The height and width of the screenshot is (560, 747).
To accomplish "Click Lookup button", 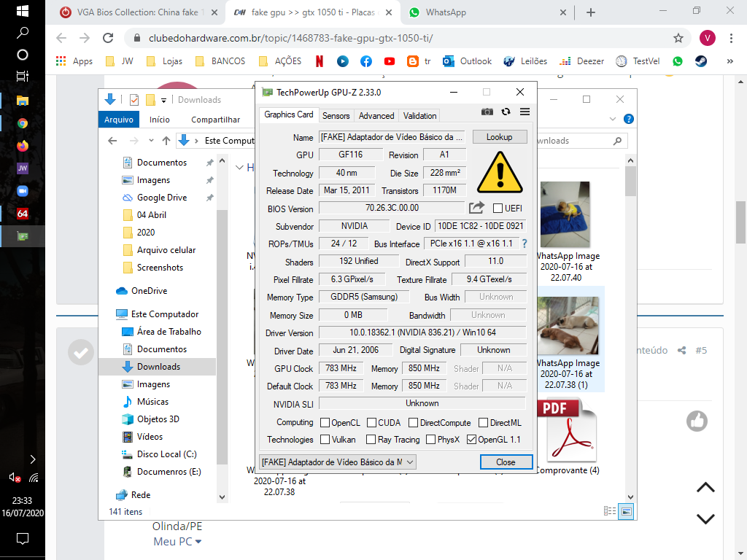I will (x=499, y=136).
